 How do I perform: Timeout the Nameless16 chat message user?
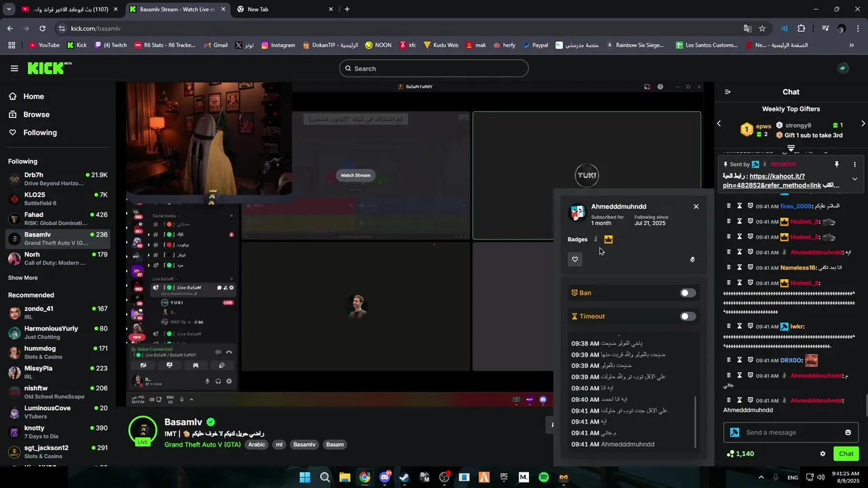click(x=740, y=268)
